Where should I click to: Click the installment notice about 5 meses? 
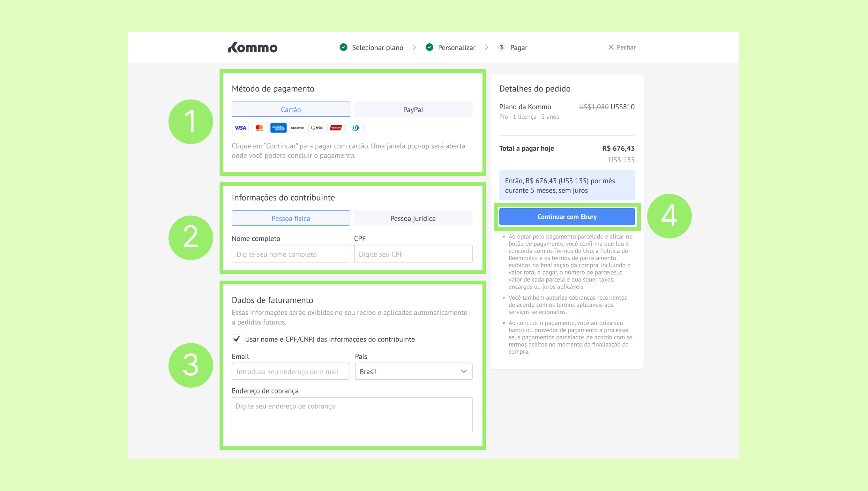pyautogui.click(x=567, y=185)
